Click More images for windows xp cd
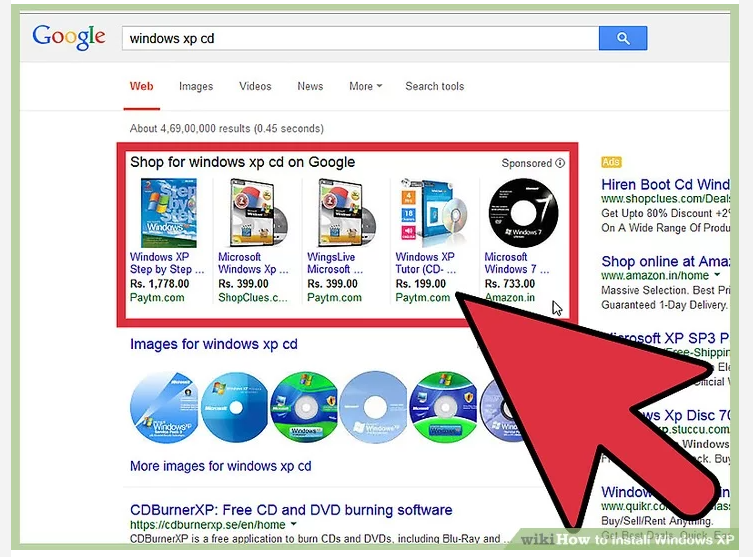This screenshot has height=557, width=753. (x=220, y=466)
